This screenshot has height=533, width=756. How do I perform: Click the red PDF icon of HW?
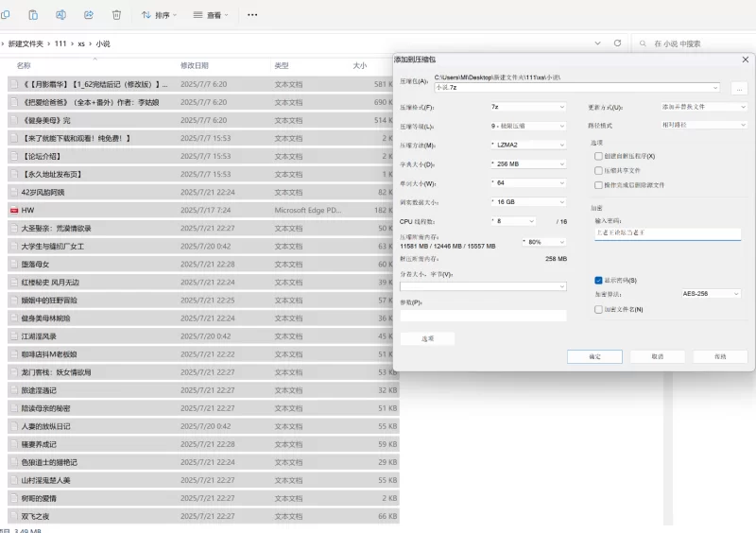coord(14,211)
